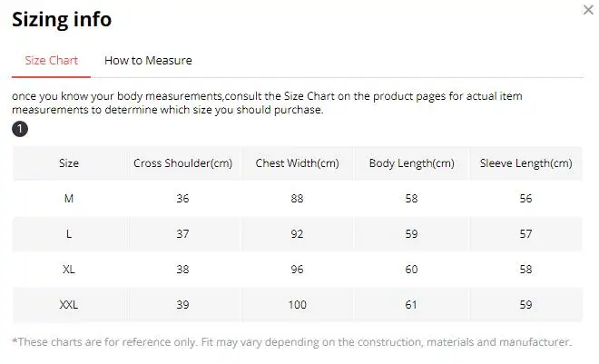Click the black number 1 badge

coord(20,129)
